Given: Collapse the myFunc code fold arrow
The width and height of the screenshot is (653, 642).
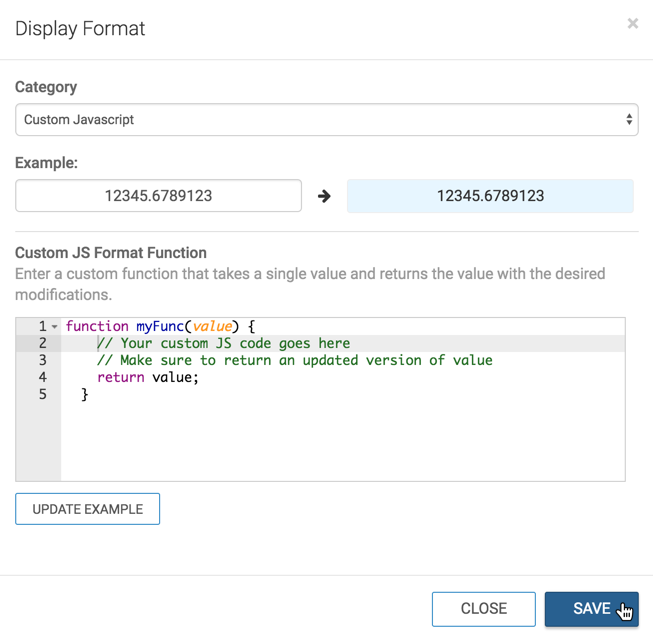Looking at the screenshot, I should [55, 327].
